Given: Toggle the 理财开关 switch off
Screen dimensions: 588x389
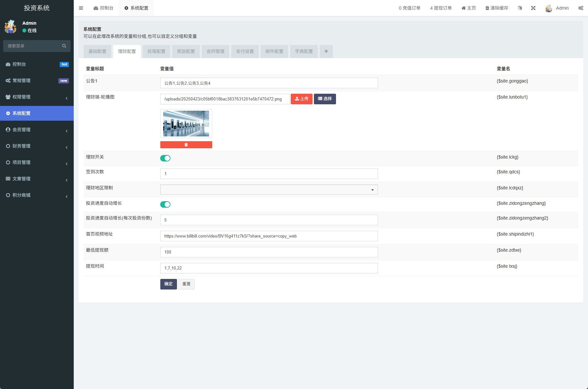Looking at the screenshot, I should click(x=165, y=158).
